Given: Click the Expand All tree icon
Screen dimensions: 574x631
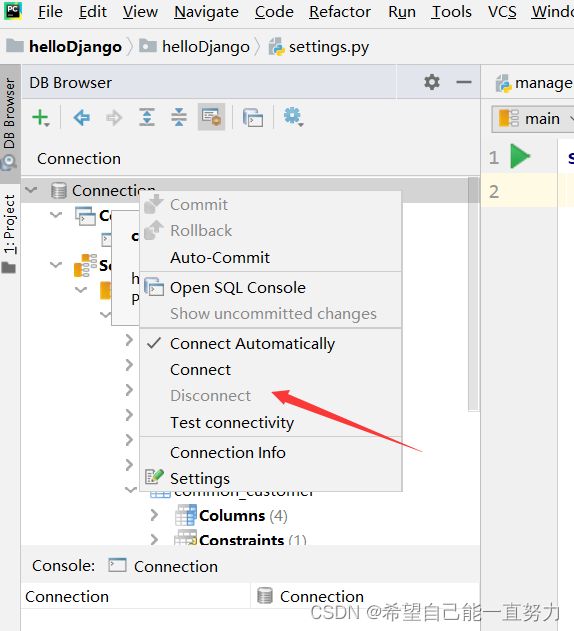Looking at the screenshot, I should (x=147, y=118).
